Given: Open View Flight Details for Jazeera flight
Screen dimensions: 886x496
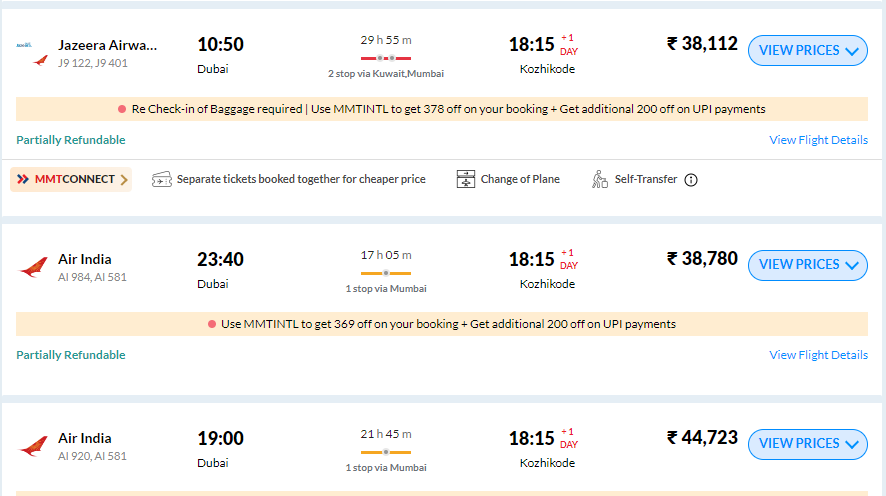Looking at the screenshot, I should 818,140.
